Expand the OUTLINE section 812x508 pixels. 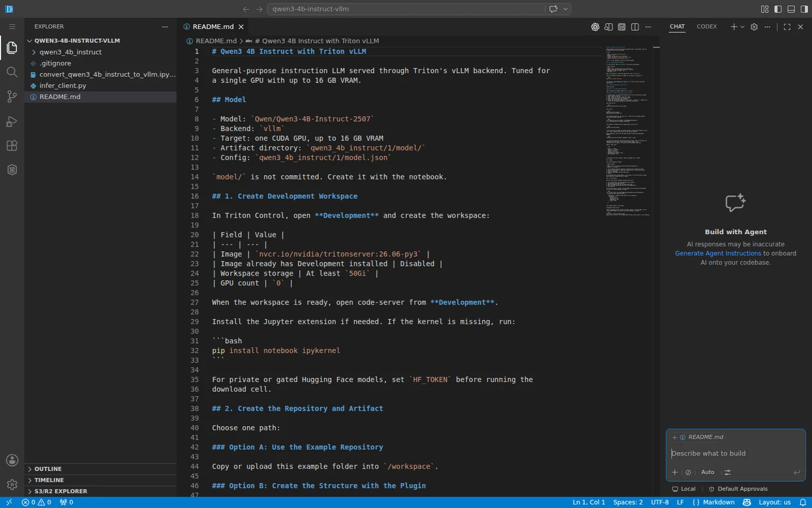[100, 469]
